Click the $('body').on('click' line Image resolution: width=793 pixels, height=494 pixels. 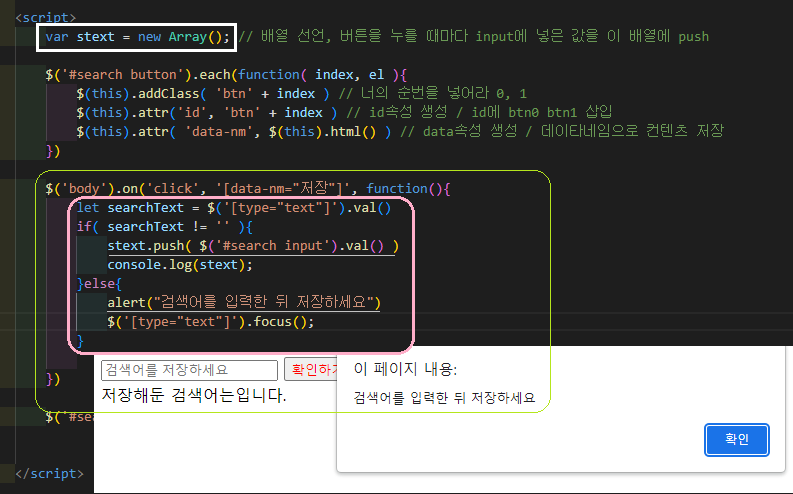[247, 189]
